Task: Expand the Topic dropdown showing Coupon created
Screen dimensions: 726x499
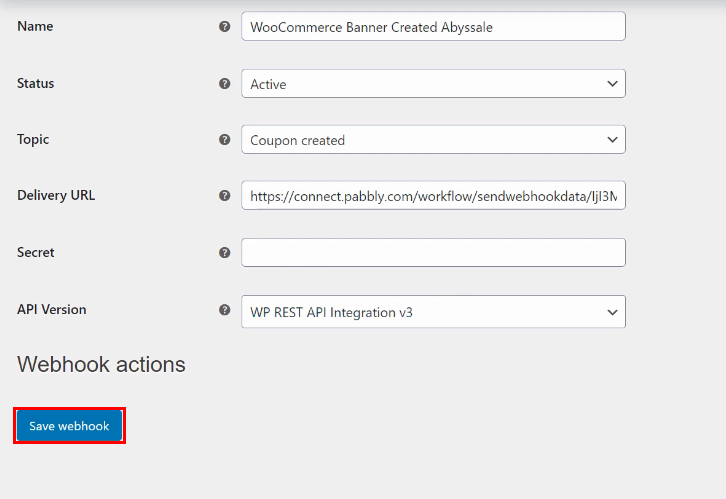Action: pyautogui.click(x=433, y=140)
